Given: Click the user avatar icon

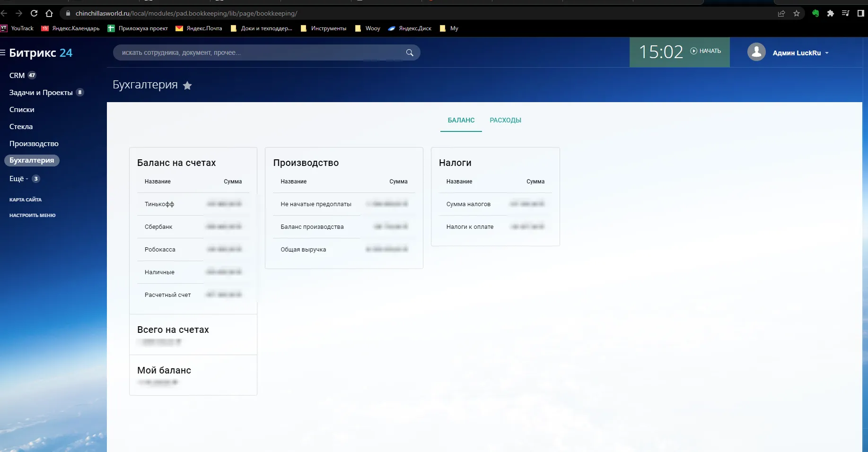Looking at the screenshot, I should coord(756,52).
